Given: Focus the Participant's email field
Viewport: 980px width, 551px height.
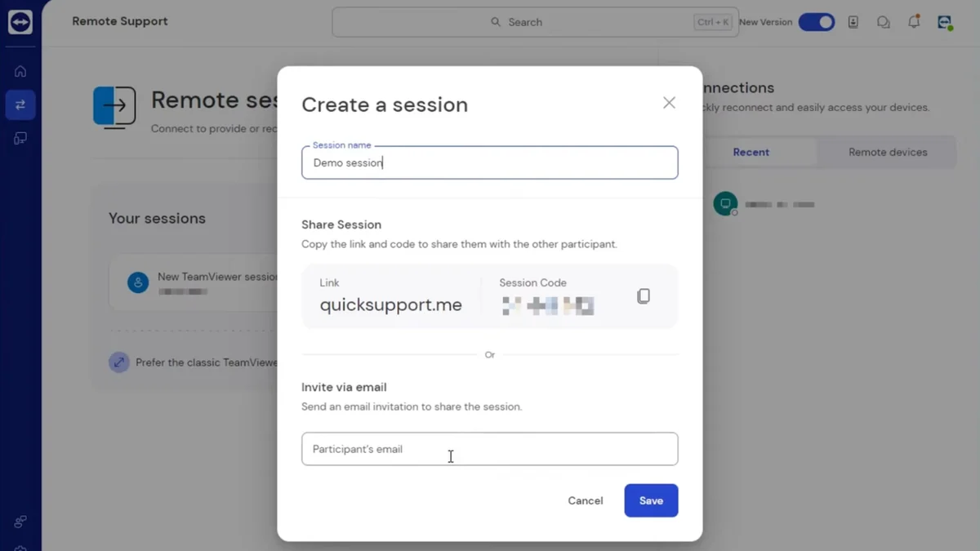Looking at the screenshot, I should pyautogui.click(x=490, y=449).
